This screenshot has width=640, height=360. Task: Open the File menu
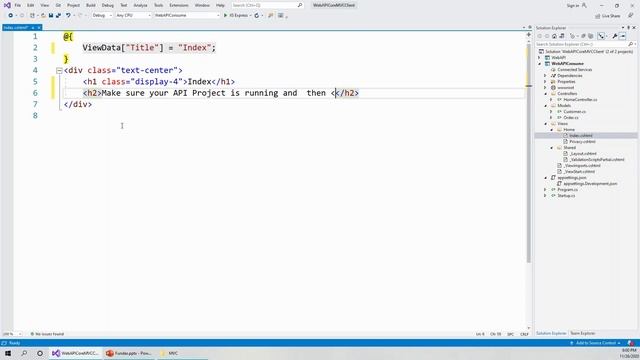(18, 5)
